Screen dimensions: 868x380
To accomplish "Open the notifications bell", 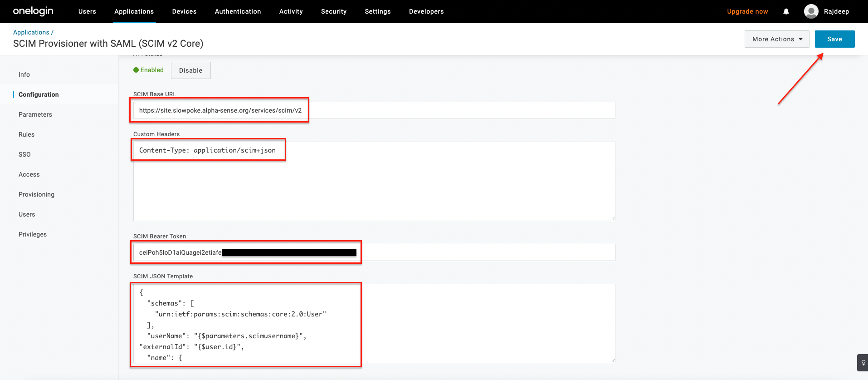I will (786, 11).
